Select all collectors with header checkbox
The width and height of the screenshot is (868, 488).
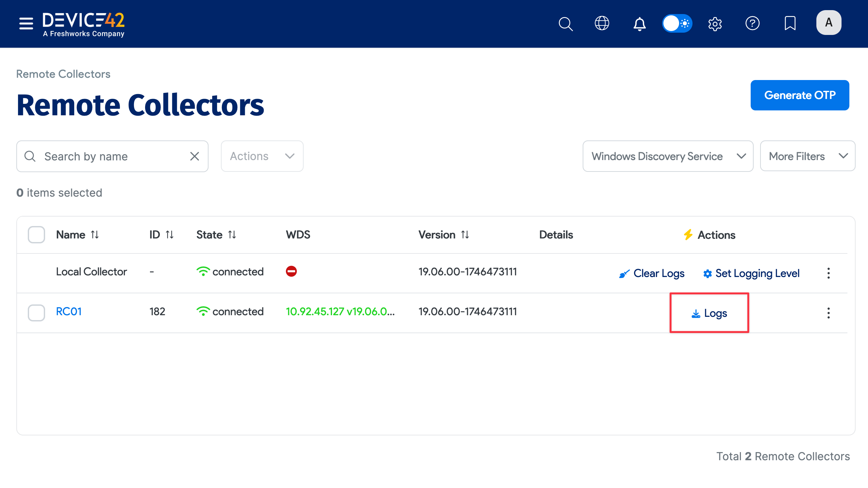tap(36, 235)
